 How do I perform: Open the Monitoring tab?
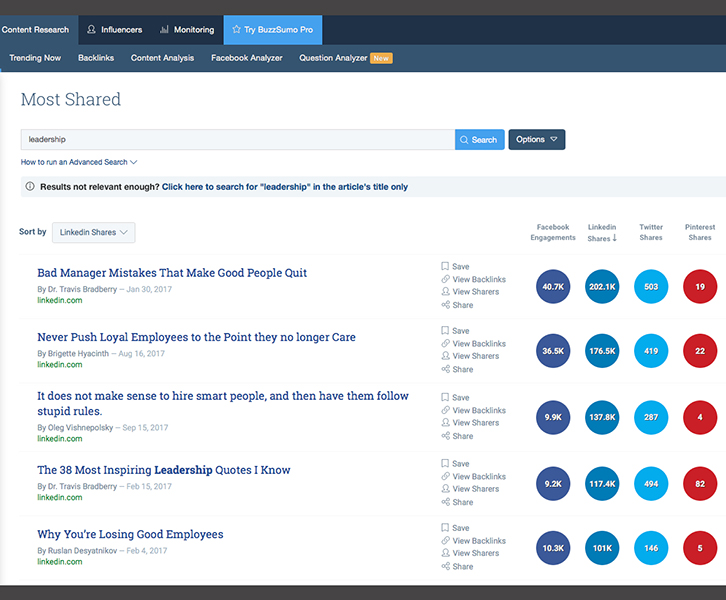click(187, 30)
